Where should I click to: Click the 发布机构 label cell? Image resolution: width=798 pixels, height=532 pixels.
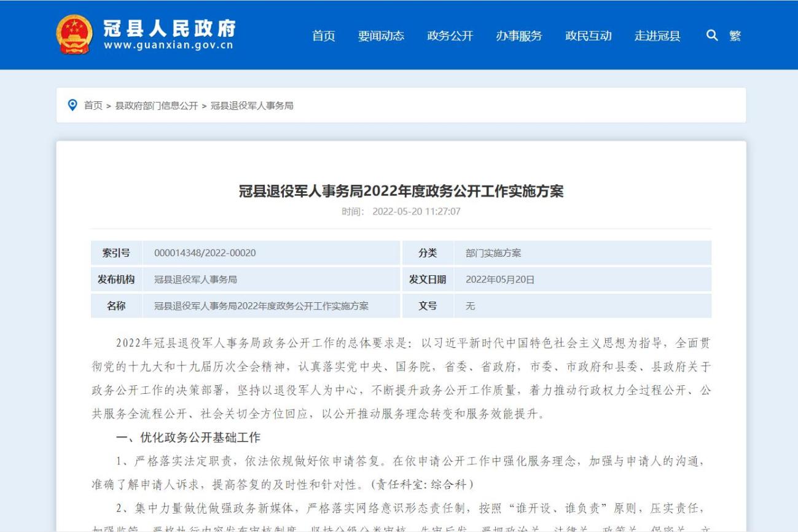(x=116, y=280)
